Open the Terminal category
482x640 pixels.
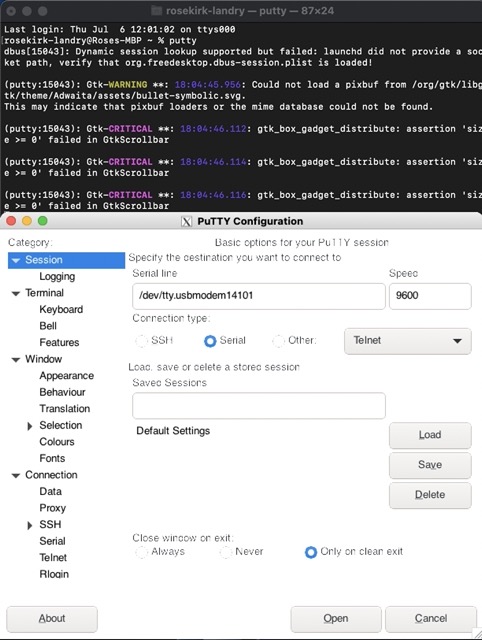44,293
